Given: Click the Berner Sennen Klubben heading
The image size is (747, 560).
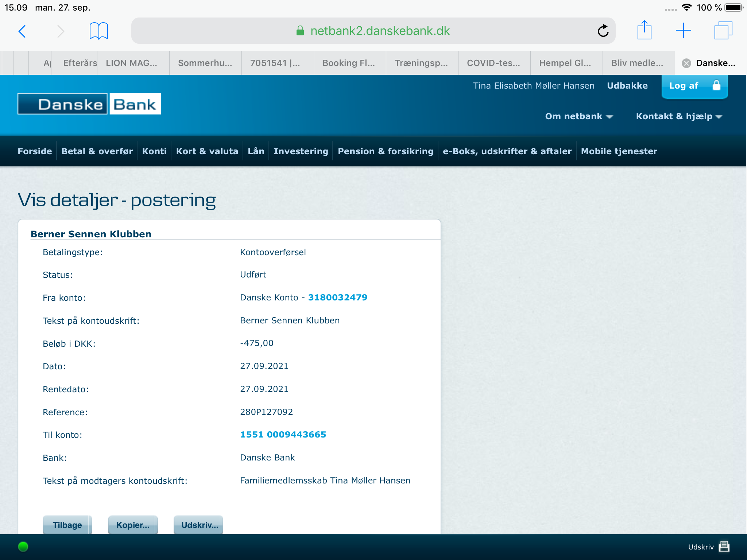Looking at the screenshot, I should point(91,234).
